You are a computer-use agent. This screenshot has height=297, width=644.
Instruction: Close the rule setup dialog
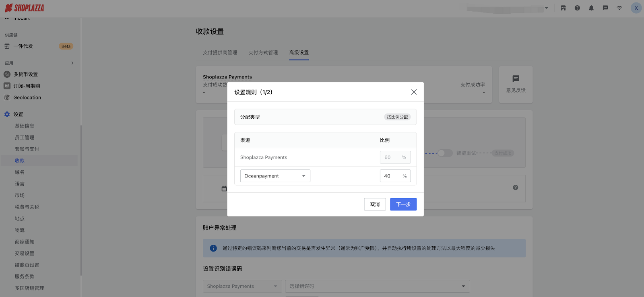(x=414, y=92)
